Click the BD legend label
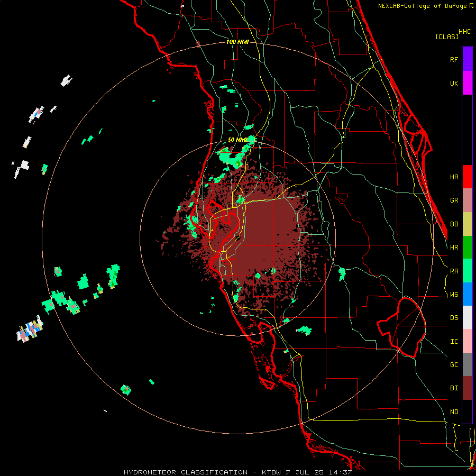Screen dimensions: 476x476 [454, 224]
